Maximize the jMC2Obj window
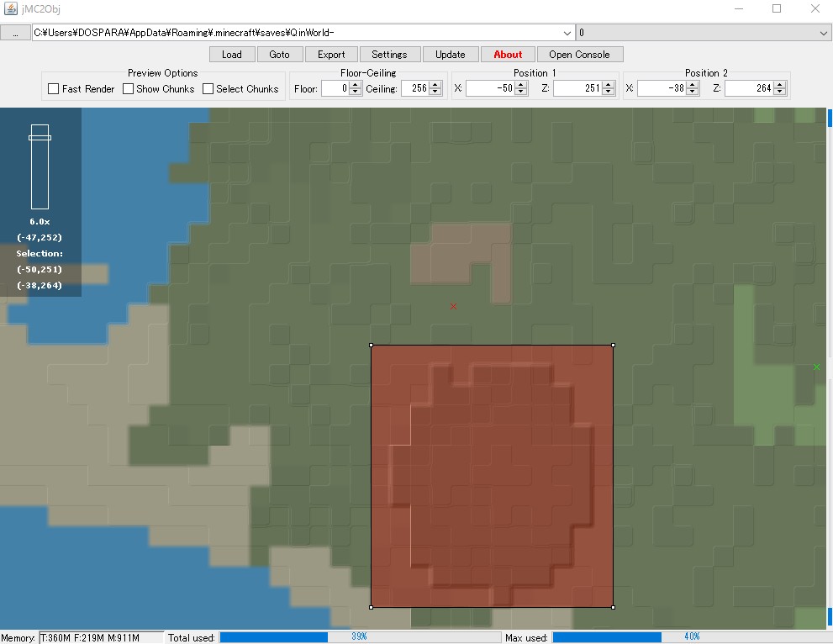 pyautogui.click(x=776, y=8)
